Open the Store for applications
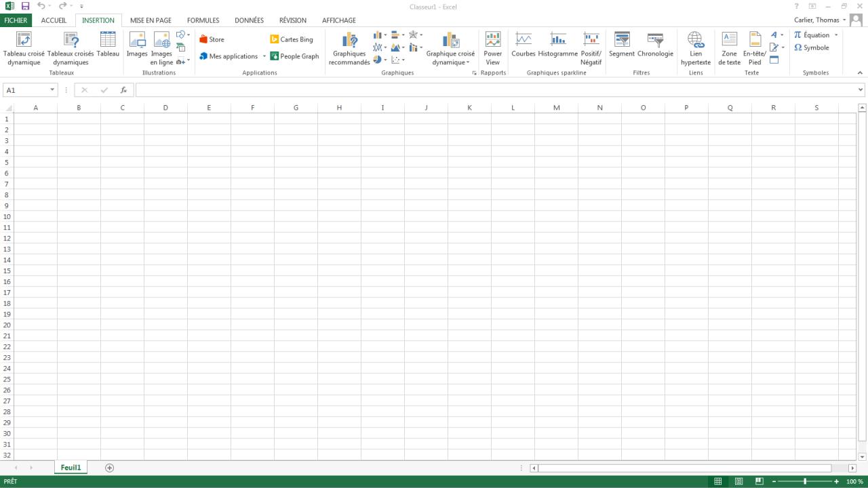 212,39
